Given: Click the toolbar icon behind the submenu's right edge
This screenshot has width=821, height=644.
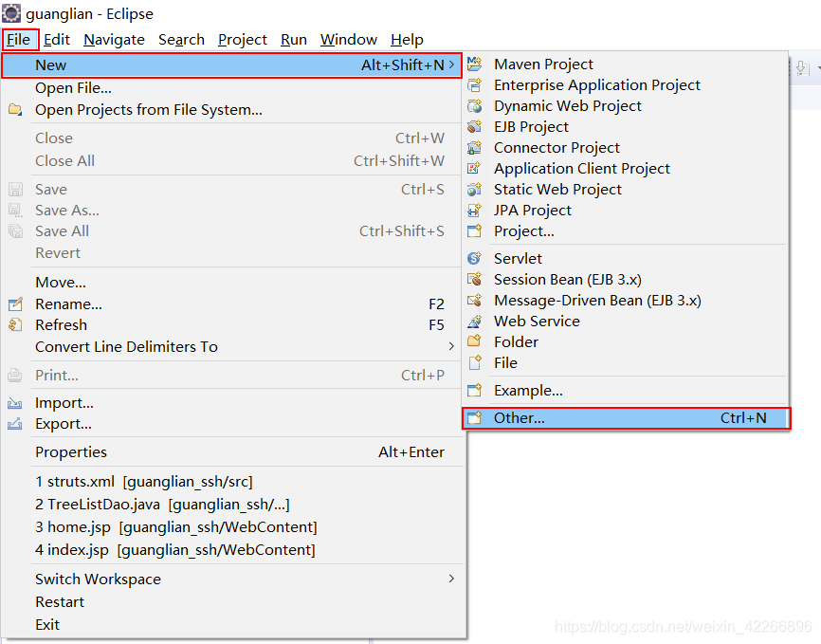Looking at the screenshot, I should (802, 67).
